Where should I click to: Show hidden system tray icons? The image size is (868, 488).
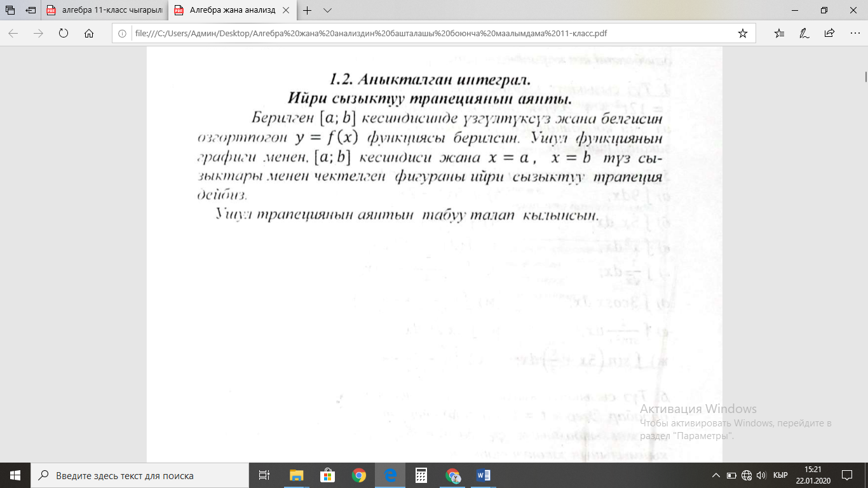click(716, 475)
